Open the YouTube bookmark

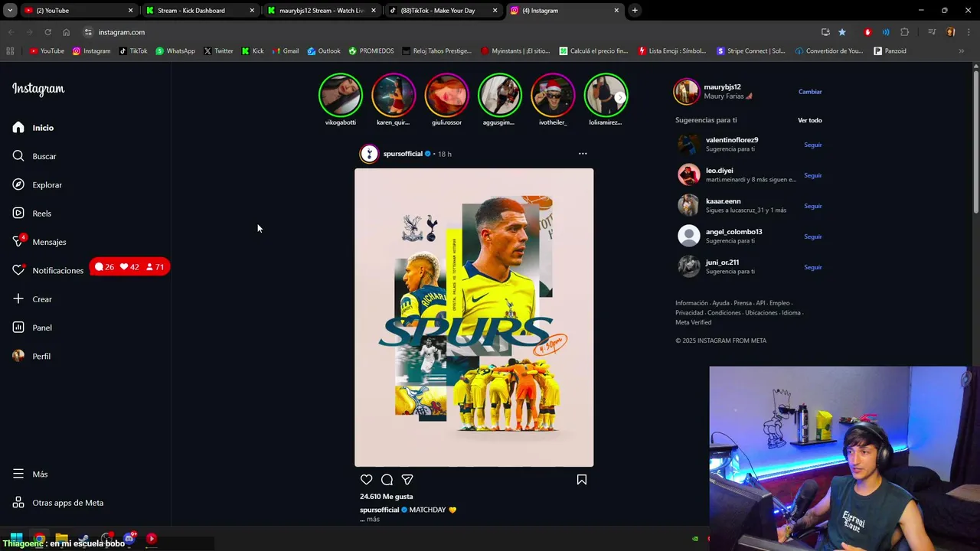(47, 51)
